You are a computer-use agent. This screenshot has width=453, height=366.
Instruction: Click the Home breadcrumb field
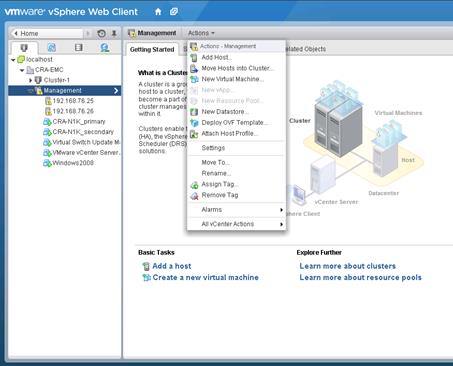click(47, 33)
